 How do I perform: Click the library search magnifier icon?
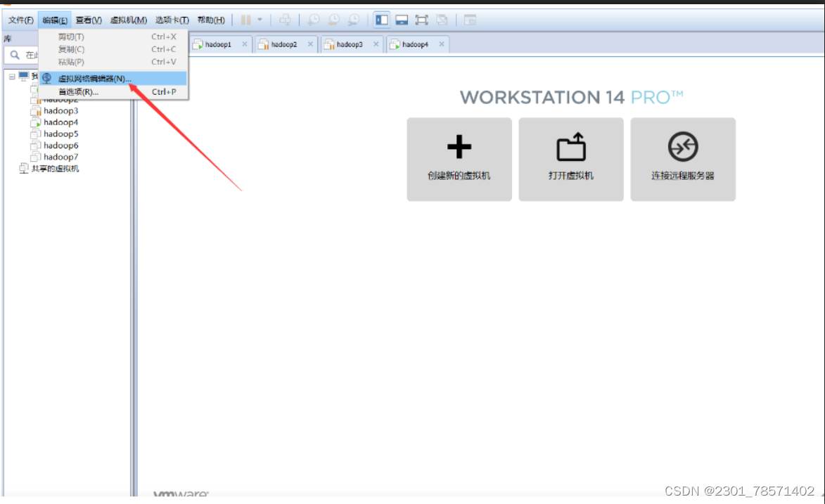(15, 55)
